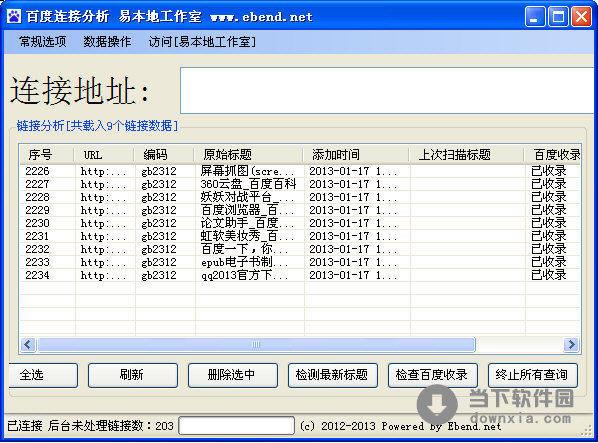Click the http URL cell in row 2230
The width and height of the screenshot is (598, 443).
103,223
